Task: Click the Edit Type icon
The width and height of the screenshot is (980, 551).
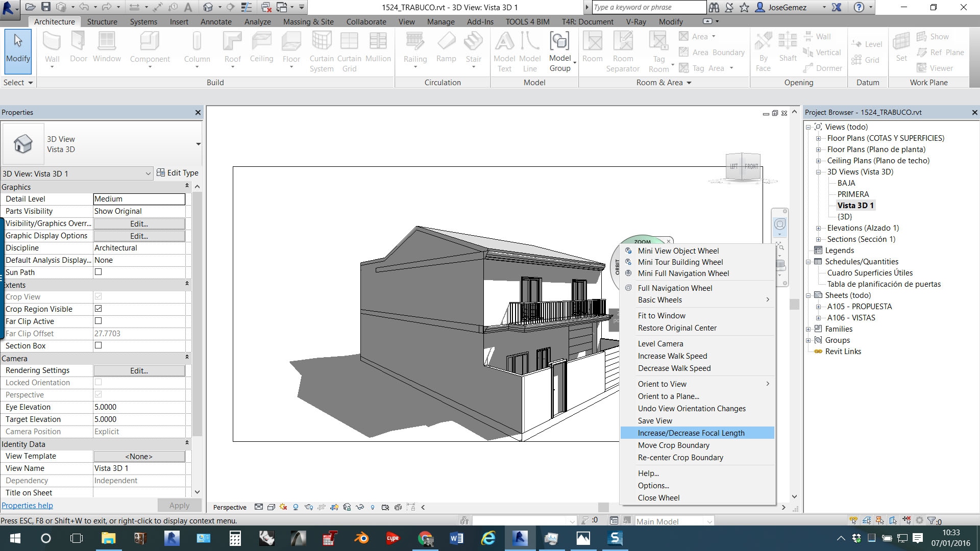Action: [161, 173]
